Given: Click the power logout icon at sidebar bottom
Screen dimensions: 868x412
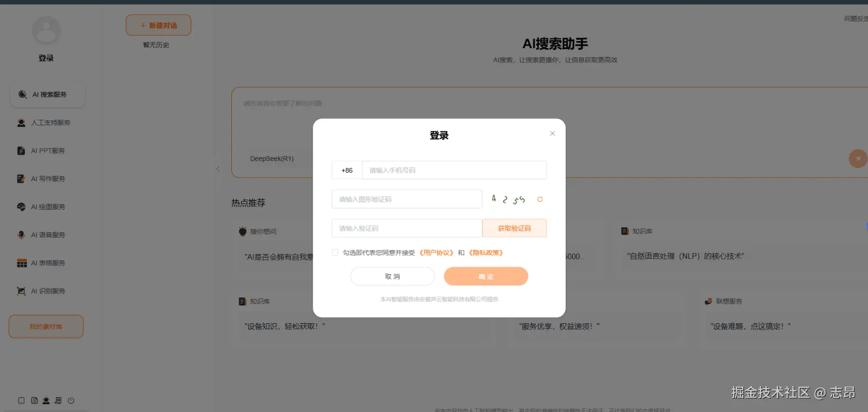Looking at the screenshot, I should coord(71,400).
